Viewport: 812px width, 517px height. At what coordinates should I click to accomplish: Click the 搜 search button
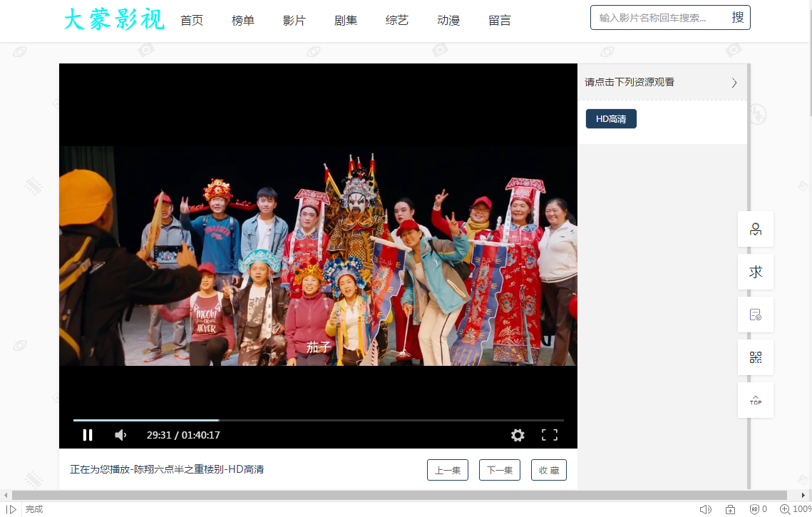(x=737, y=18)
